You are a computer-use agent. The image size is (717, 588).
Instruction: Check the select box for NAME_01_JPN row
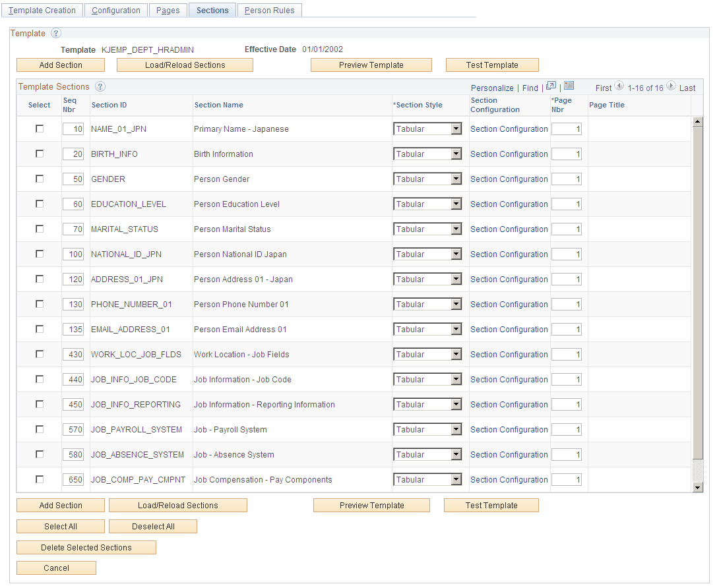(x=39, y=129)
